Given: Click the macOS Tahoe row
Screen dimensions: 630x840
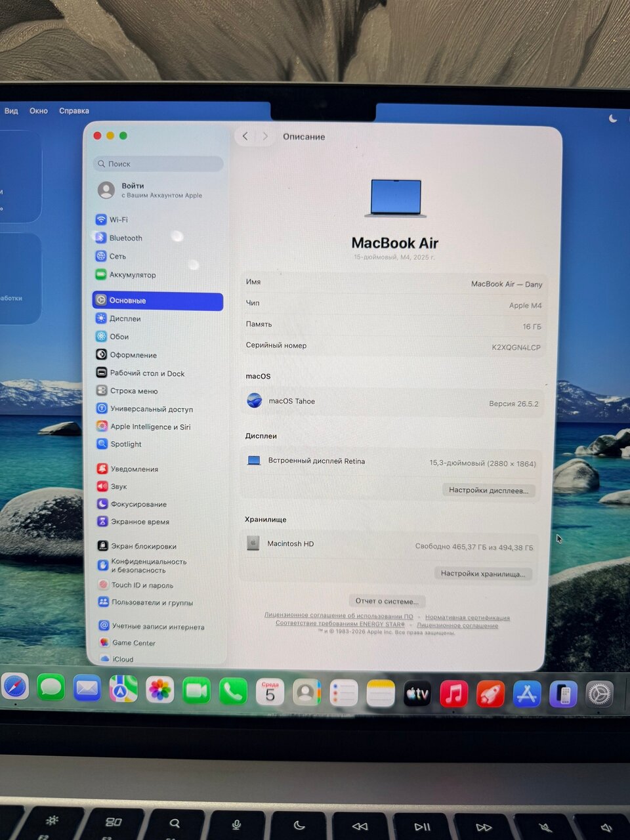Looking at the screenshot, I should tap(392, 402).
